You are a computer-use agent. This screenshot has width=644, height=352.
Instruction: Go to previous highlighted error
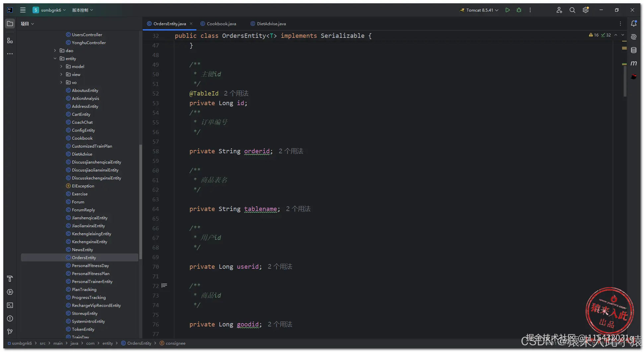pyautogui.click(x=616, y=35)
